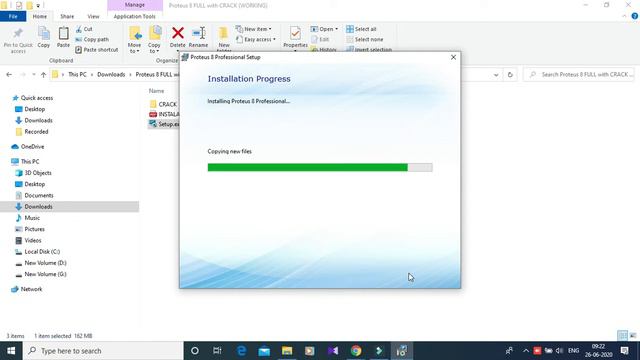Open Task View on taskbar

pyautogui.click(x=217, y=351)
